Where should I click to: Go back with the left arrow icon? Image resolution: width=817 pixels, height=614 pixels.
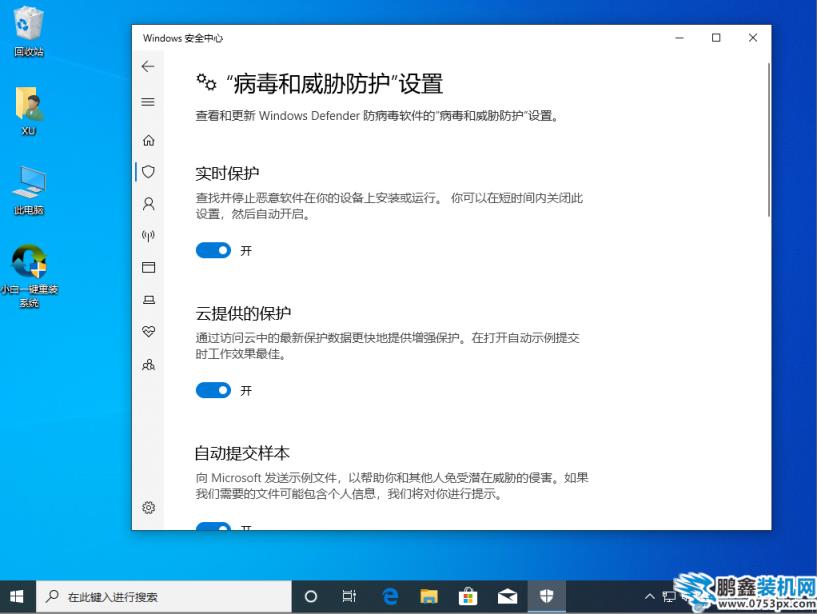(148, 66)
